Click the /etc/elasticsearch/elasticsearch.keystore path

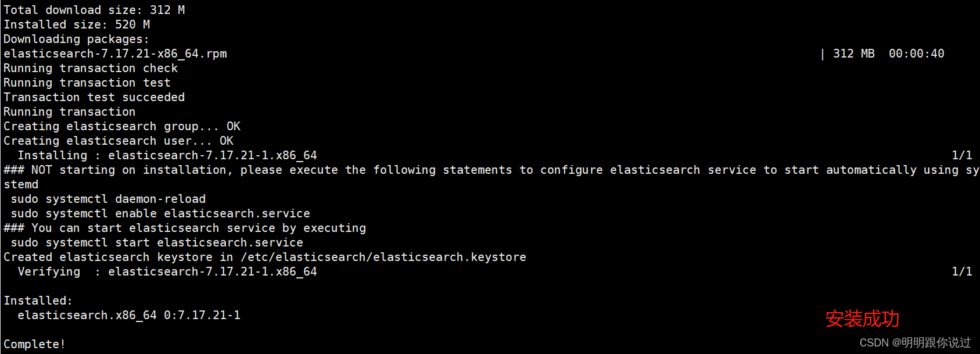[x=383, y=257]
